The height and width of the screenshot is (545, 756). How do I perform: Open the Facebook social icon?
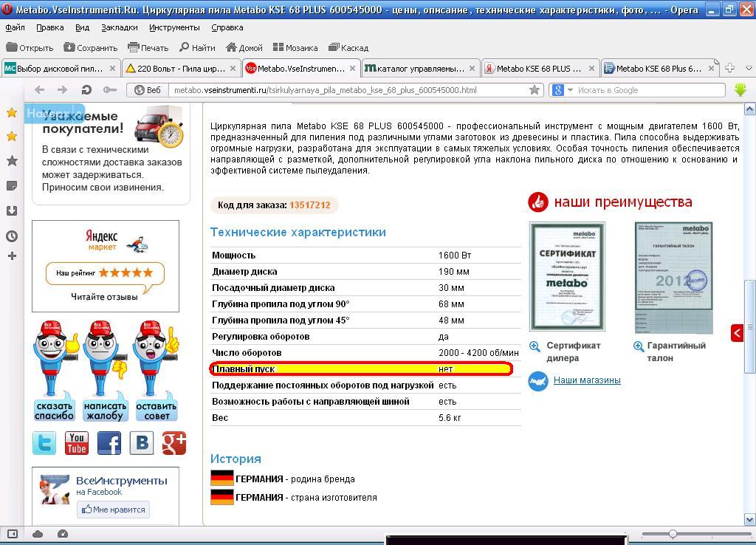109,443
